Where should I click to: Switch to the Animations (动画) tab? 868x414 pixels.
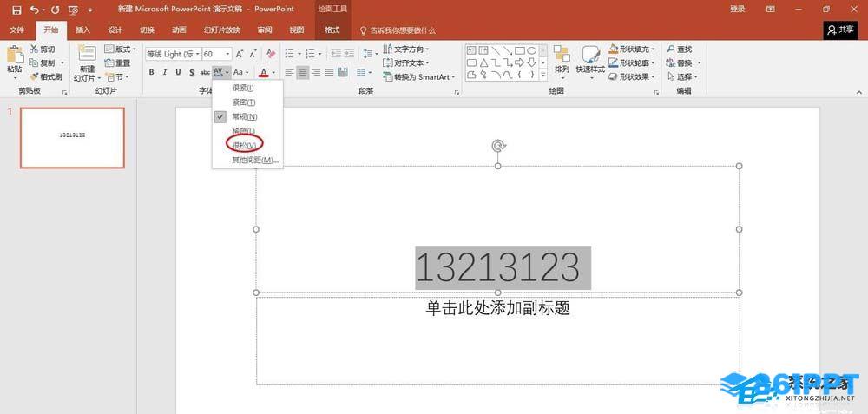(179, 30)
